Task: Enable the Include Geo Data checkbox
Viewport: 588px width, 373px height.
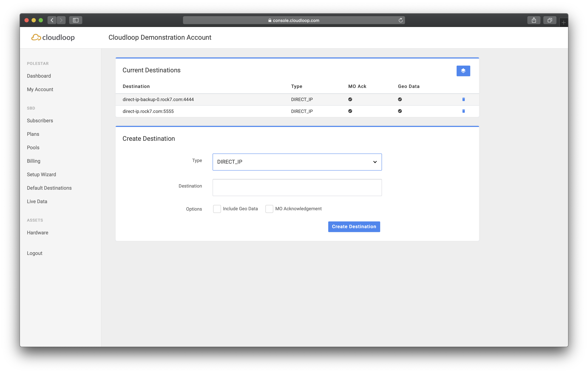Action: (217, 209)
